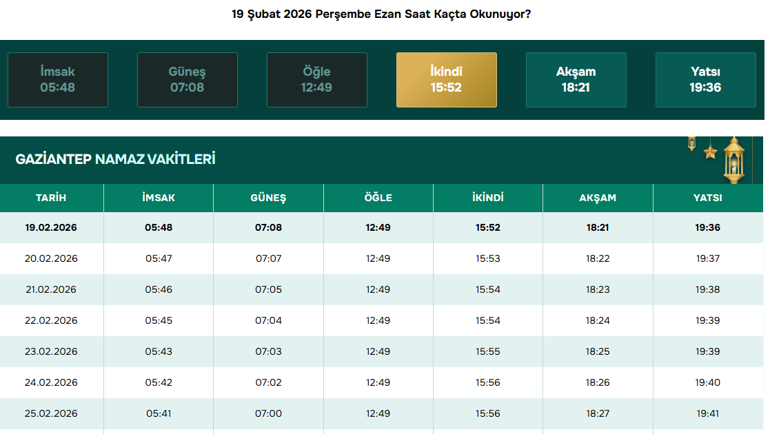Click the İMSAK column header
Viewport: 770px width, 434px height.
pos(158,198)
